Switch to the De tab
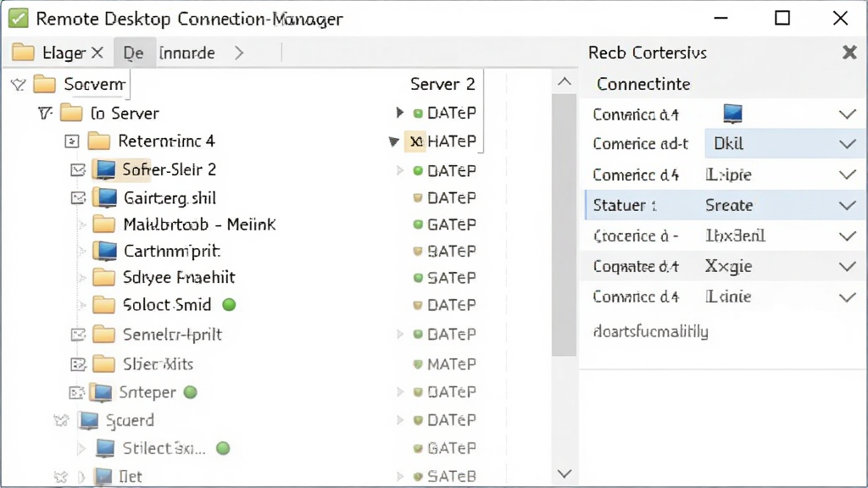This screenshot has height=488, width=868. [x=133, y=53]
